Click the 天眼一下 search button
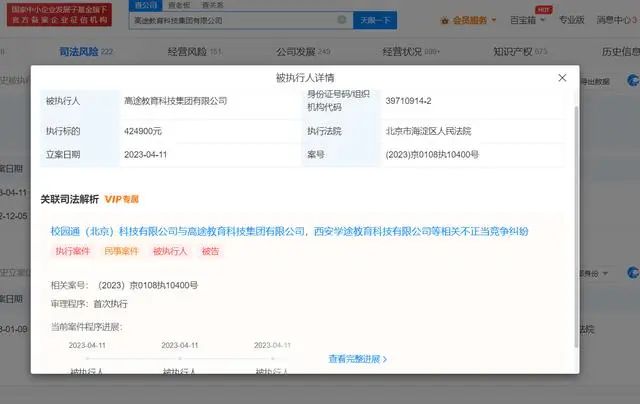640x404 pixels. pyautogui.click(x=375, y=20)
